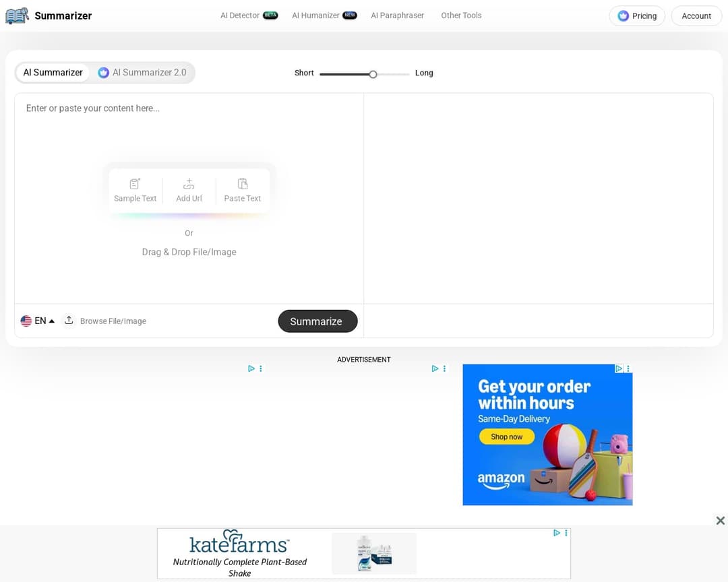This screenshot has height=582, width=728.
Task: Go to AI Detector page
Action: click(240, 15)
